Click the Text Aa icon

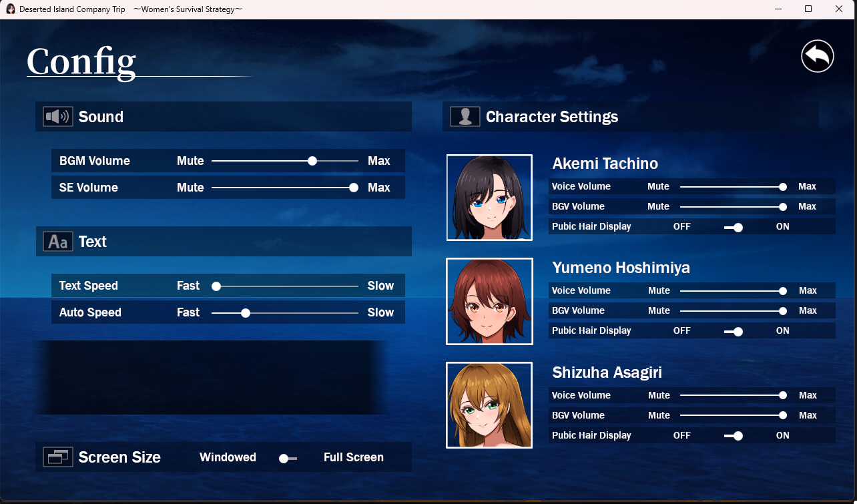click(x=57, y=242)
